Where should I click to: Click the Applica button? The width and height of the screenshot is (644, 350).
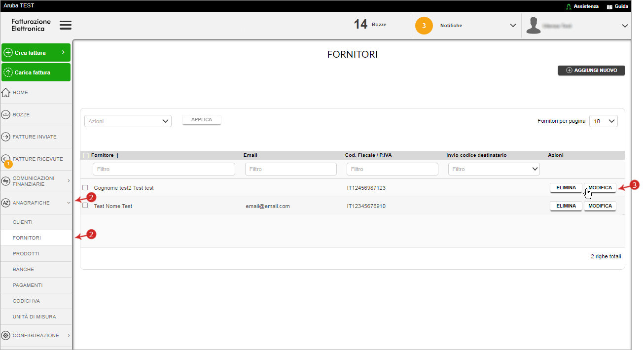pos(202,120)
